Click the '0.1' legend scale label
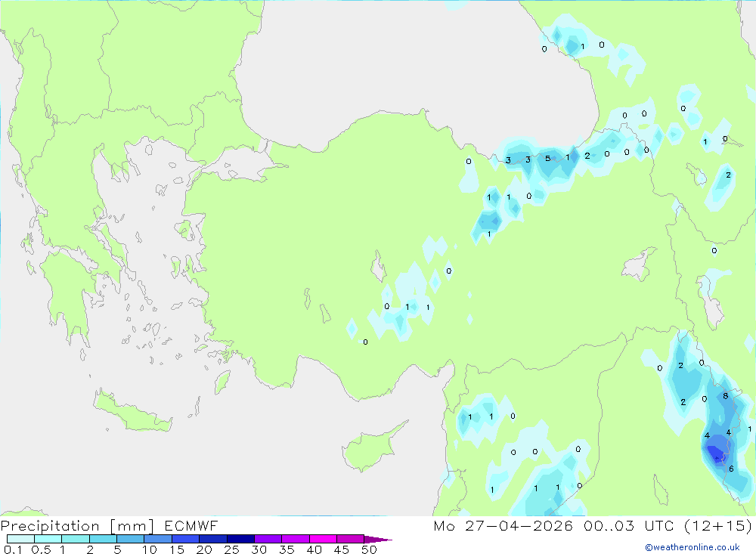The image size is (756, 554). [x=13, y=549]
